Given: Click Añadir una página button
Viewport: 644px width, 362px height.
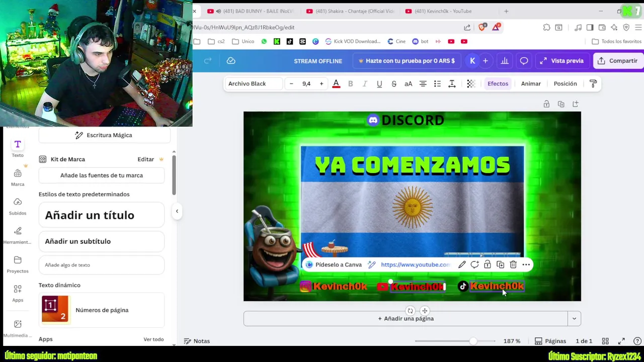Looking at the screenshot, I should [406, 319].
